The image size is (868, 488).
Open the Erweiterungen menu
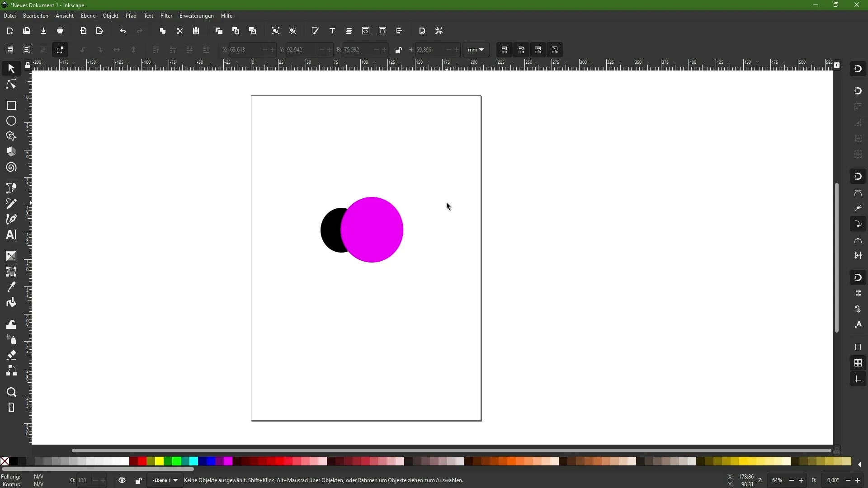tap(197, 16)
